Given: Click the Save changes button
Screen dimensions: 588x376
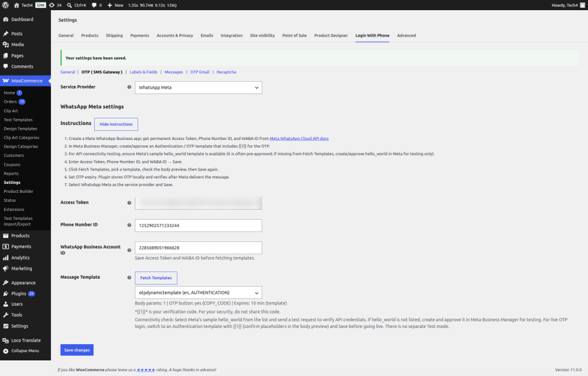Looking at the screenshot, I should click(77, 350).
